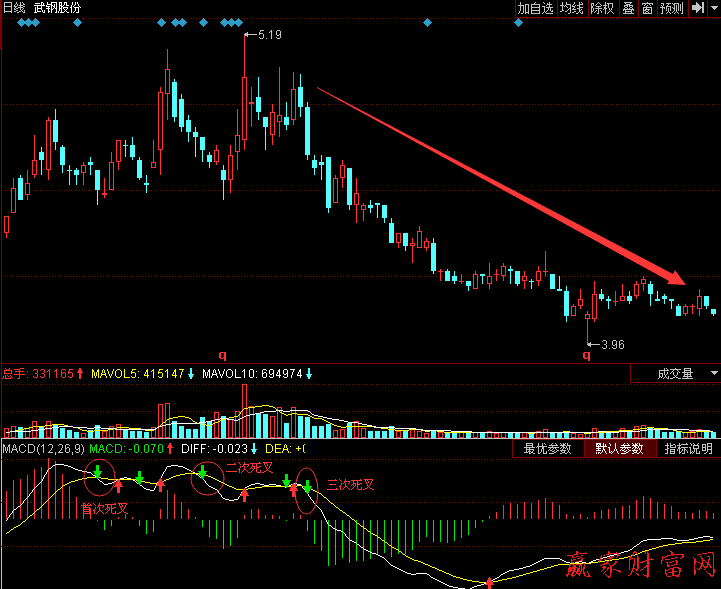
Task: Click the left red q marker on the price chart
Action: coord(223,354)
